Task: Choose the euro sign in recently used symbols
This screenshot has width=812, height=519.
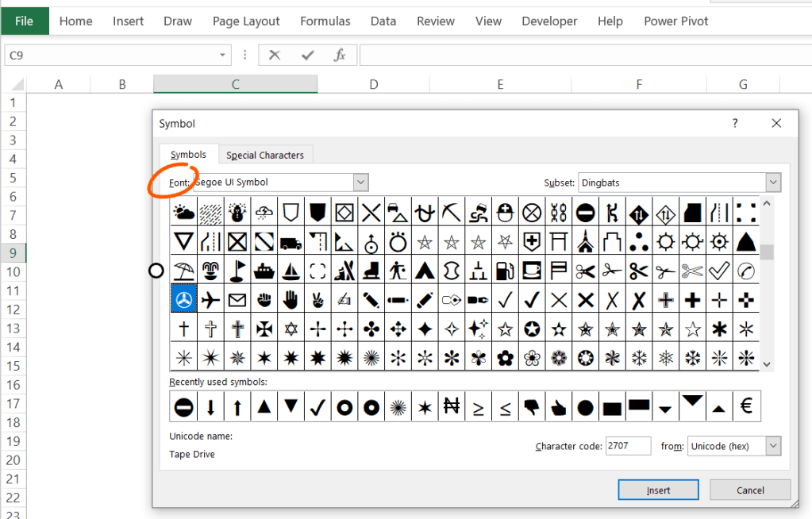Action: [x=746, y=406]
